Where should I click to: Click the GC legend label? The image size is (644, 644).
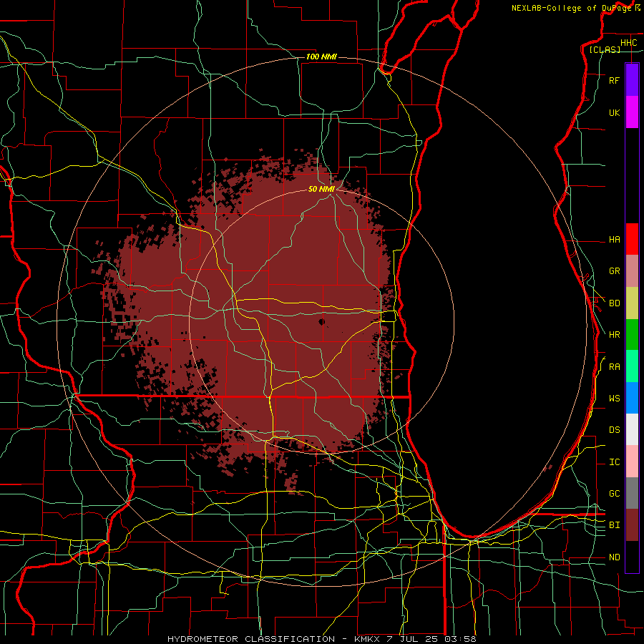[x=614, y=494]
